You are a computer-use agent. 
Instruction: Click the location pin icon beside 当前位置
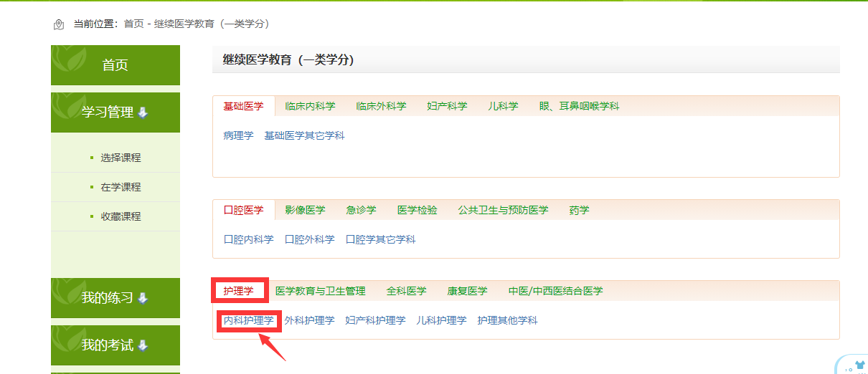click(59, 24)
